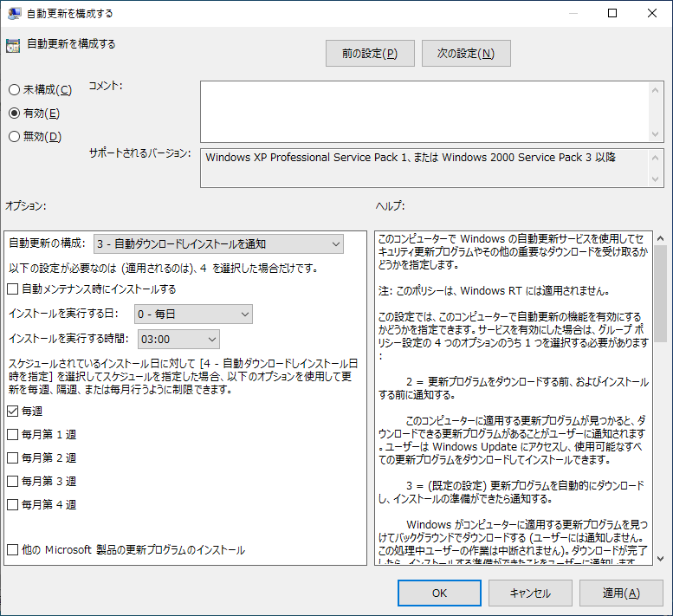Click the 次の設定(N) button

click(466, 53)
